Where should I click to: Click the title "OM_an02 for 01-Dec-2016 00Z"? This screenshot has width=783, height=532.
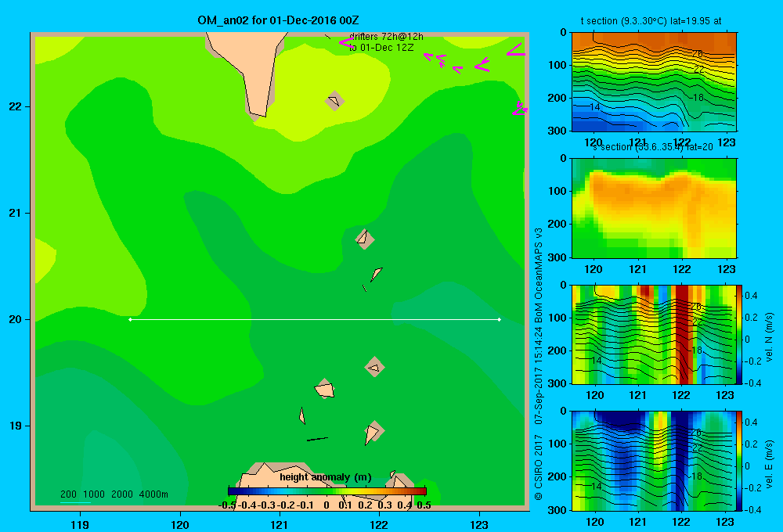[x=278, y=20]
